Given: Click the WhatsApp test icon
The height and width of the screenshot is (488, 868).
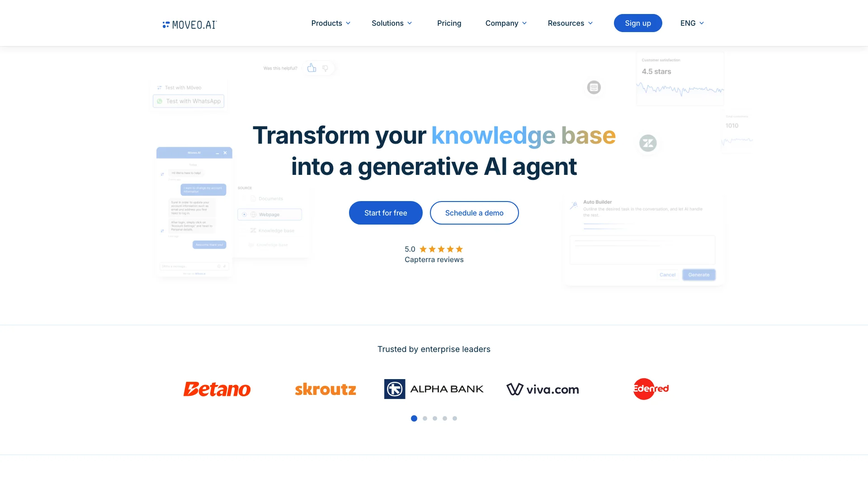Looking at the screenshot, I should tap(160, 101).
